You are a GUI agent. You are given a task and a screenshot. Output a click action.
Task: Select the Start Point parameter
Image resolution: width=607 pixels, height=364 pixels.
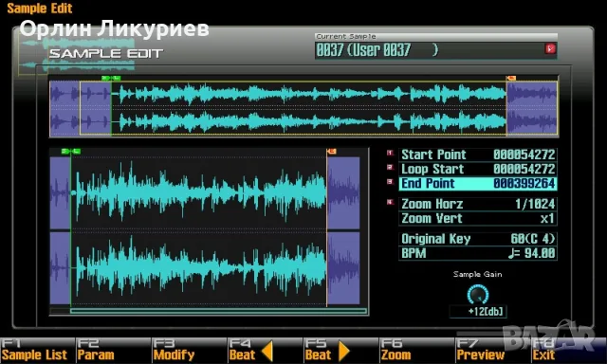[478, 155]
